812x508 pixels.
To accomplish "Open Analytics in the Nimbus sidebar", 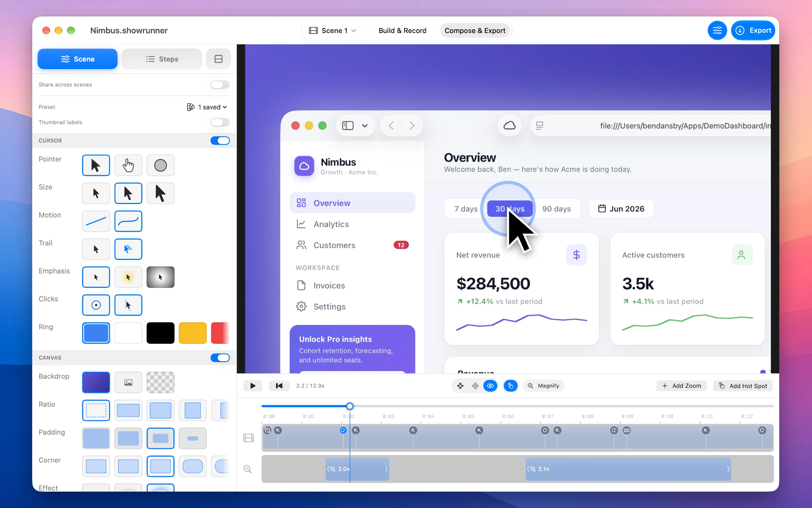I will tap(352, 224).
